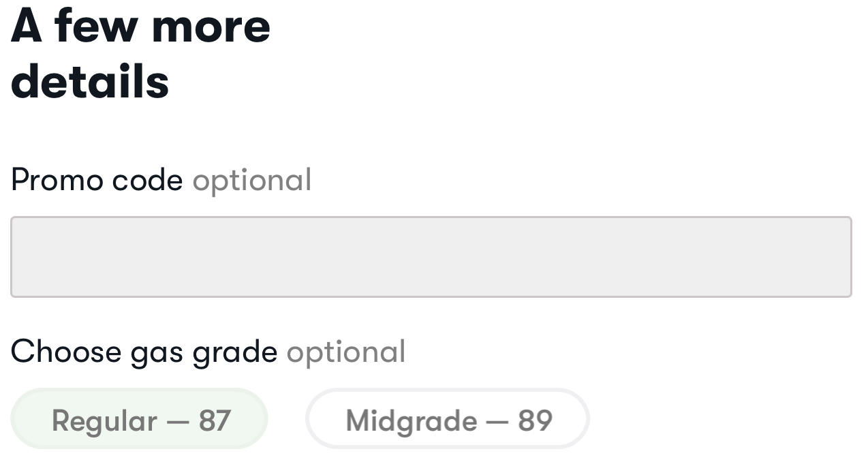The width and height of the screenshot is (868, 460).
Task: Pick Midgrade as the gas grade
Action: point(448,419)
